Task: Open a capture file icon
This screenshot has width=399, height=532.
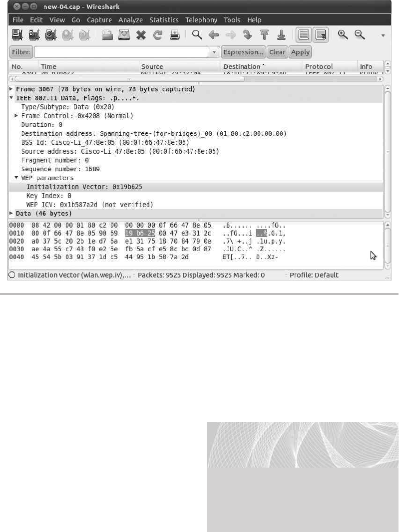Action: (107, 35)
